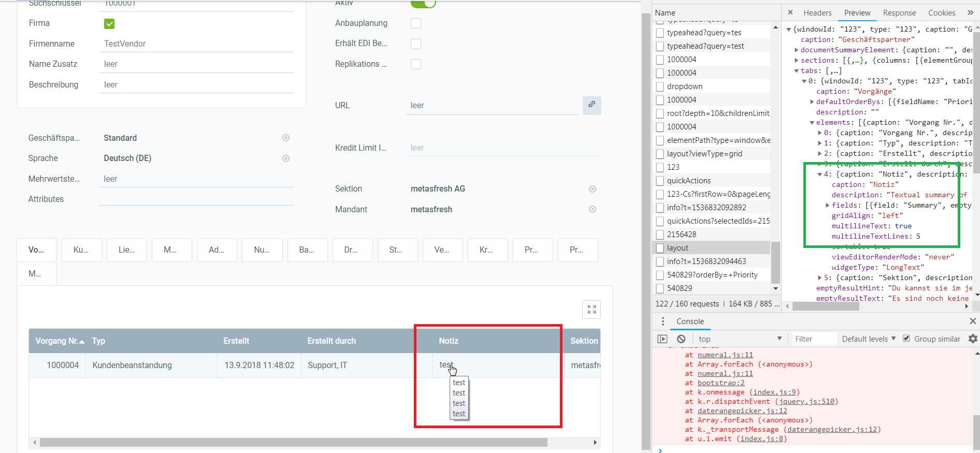
Task: Expand the Vorgänge table to fullscreen
Action: point(592,310)
